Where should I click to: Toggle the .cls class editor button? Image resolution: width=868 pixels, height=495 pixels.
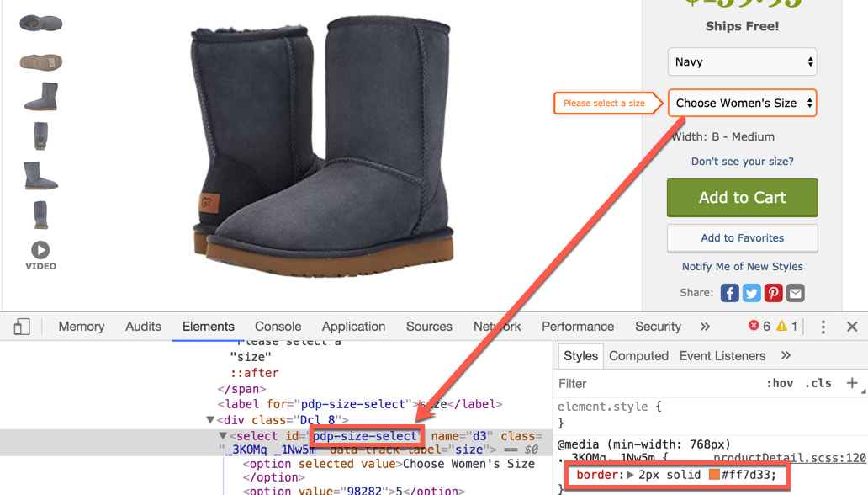(x=818, y=383)
